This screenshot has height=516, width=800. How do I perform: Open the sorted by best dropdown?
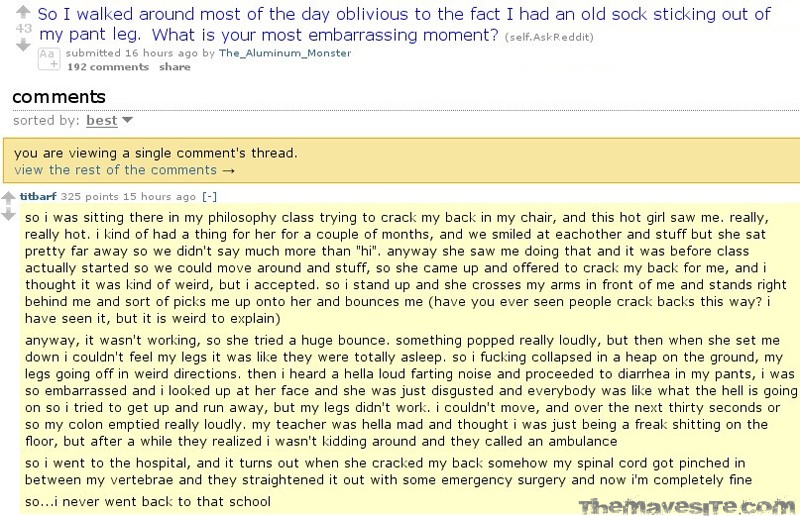[x=102, y=120]
